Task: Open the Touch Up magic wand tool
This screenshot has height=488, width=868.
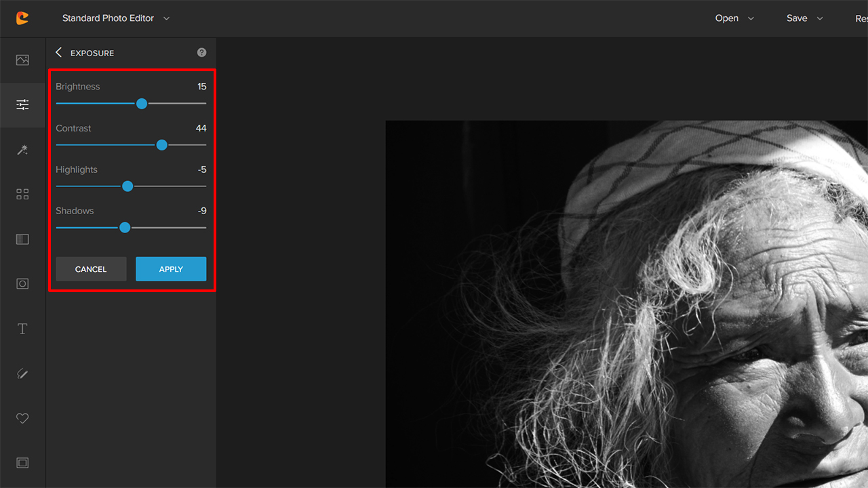Action: (x=22, y=150)
